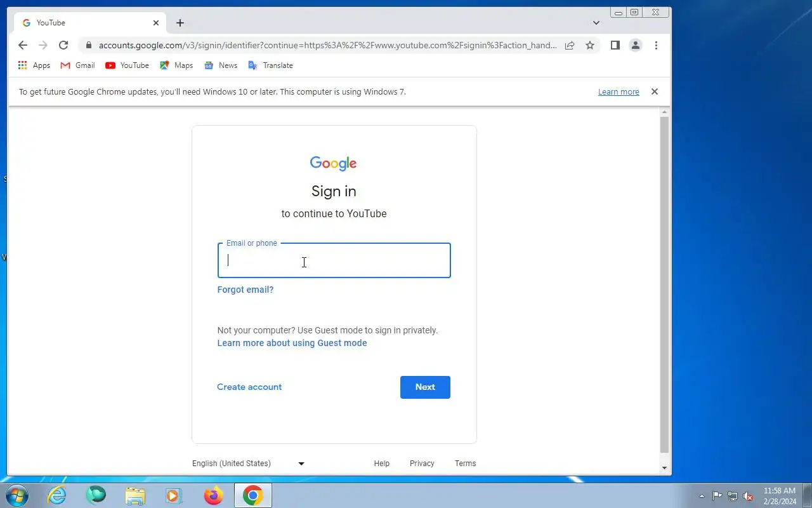The image size is (812, 508).
Task: Open the Windows Start menu
Action: tap(16, 495)
